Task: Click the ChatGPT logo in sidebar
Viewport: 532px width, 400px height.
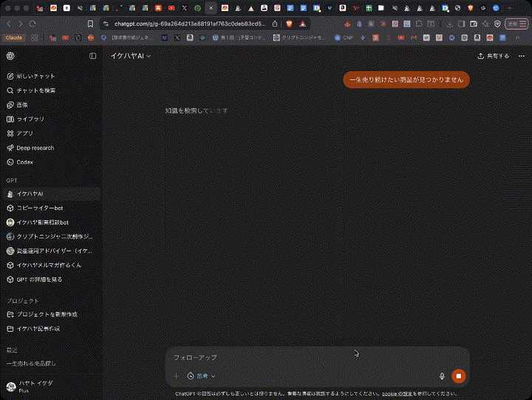Action: click(x=10, y=55)
